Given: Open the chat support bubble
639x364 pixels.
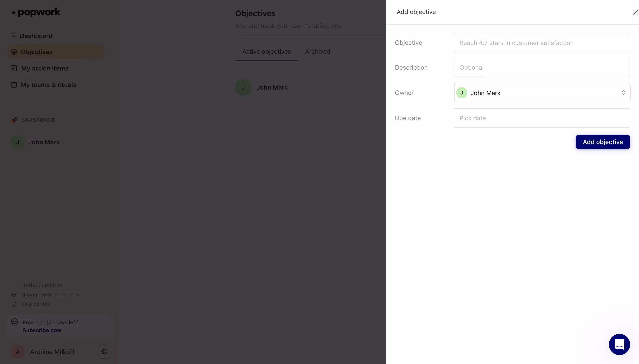Looking at the screenshot, I should [619, 344].
